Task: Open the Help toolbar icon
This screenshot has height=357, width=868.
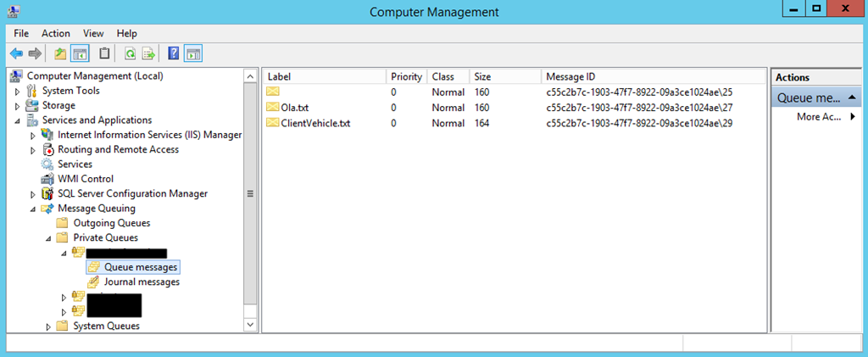Action: [x=174, y=54]
